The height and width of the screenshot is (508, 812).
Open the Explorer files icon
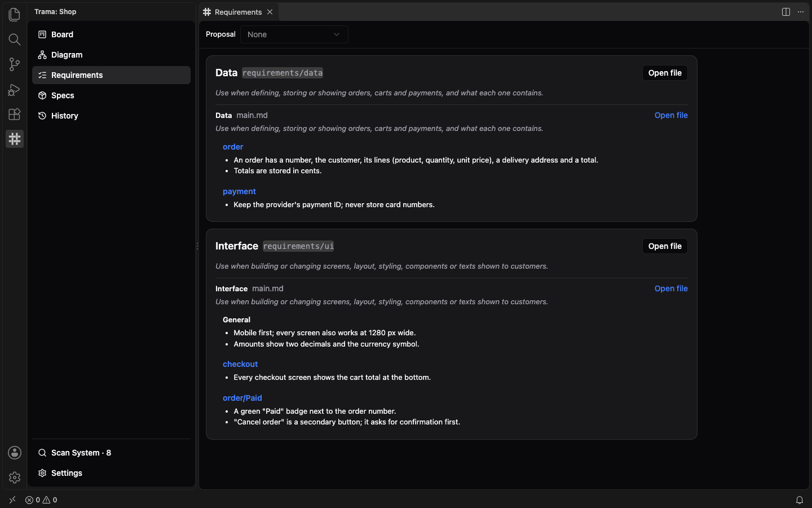(15, 15)
